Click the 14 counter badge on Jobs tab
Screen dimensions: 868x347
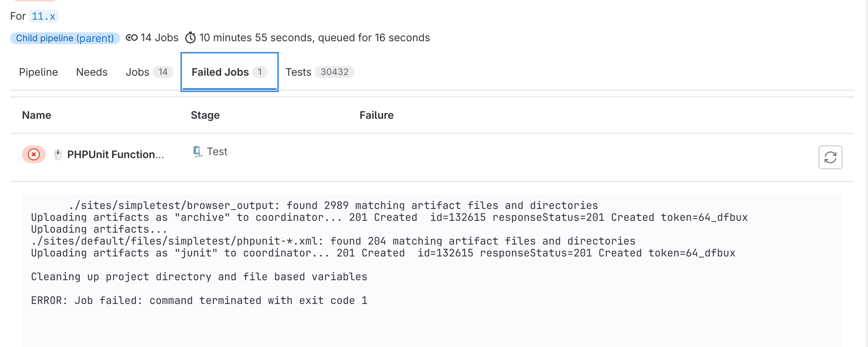tap(163, 72)
